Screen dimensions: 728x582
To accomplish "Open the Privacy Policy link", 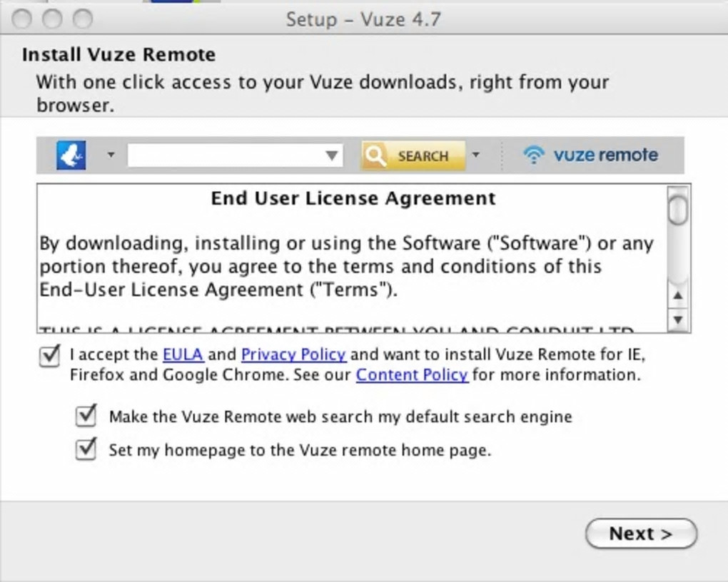I will 293,354.
